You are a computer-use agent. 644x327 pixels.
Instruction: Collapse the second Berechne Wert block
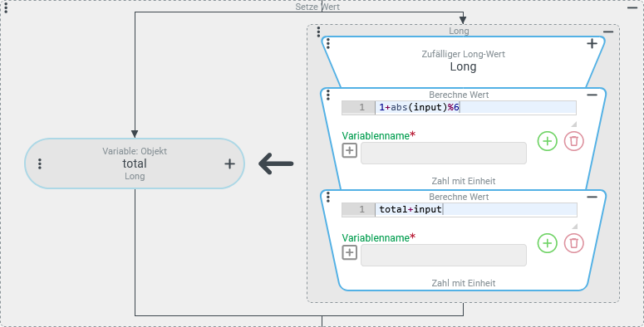pyautogui.click(x=592, y=197)
